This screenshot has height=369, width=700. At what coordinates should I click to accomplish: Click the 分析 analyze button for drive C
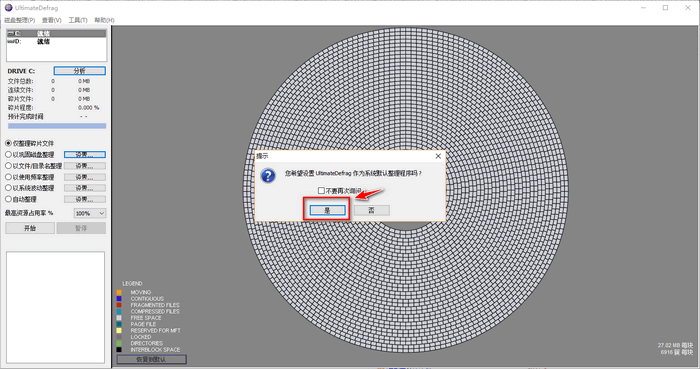click(79, 71)
